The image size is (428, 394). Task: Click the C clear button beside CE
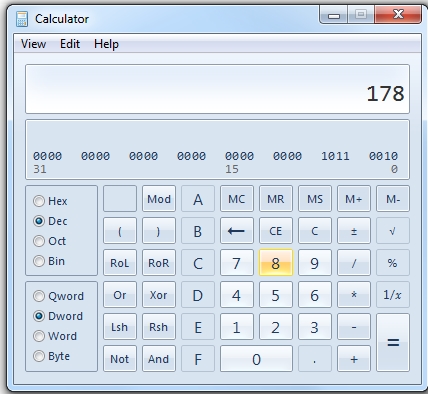coord(315,231)
